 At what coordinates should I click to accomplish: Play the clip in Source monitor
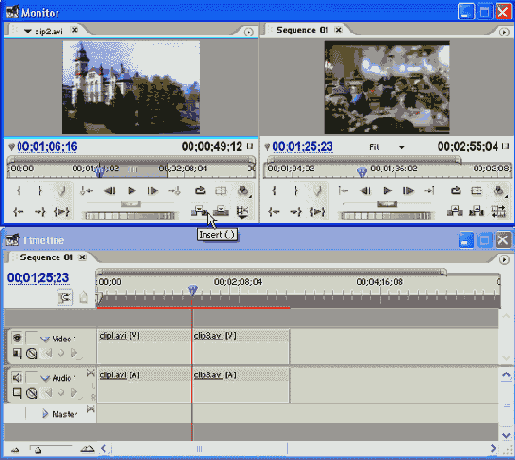coord(131,191)
